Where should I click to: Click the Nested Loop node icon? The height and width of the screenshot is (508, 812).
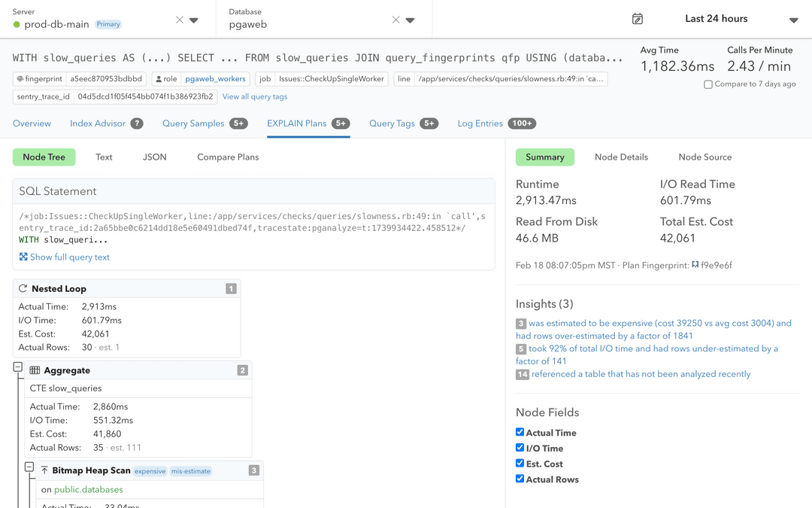tap(23, 288)
